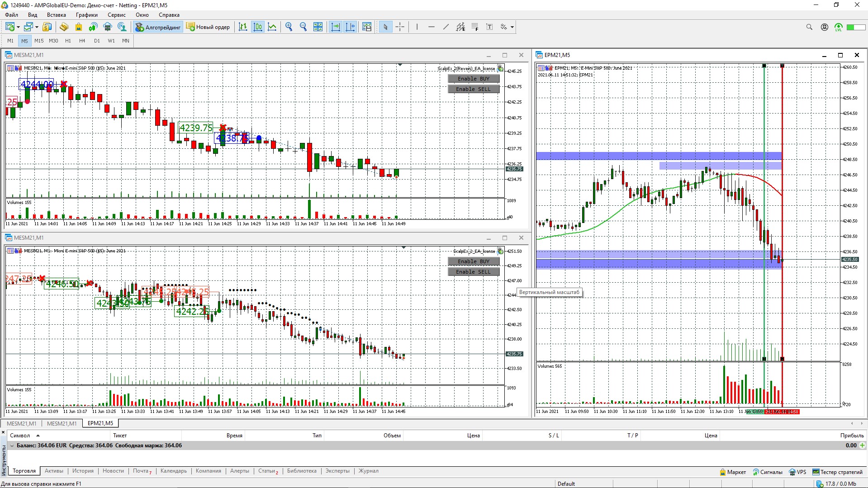The image size is (868, 488).
Task: Open Сигналы in the bottom-right bar
Action: point(768,472)
